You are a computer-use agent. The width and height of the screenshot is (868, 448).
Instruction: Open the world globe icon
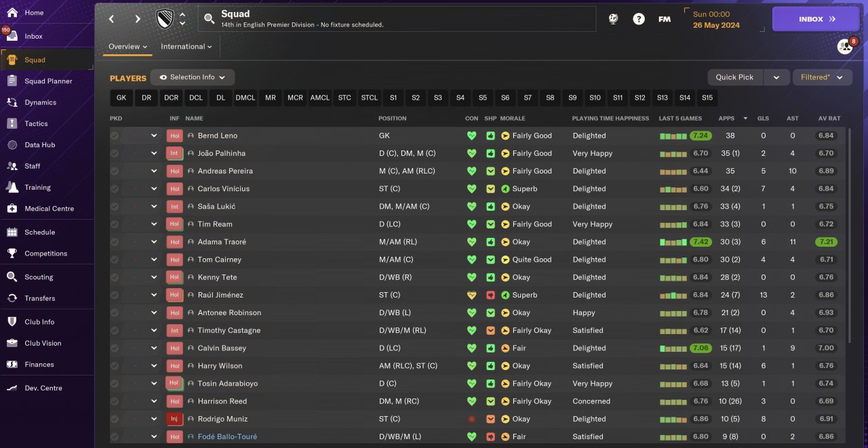tap(613, 19)
